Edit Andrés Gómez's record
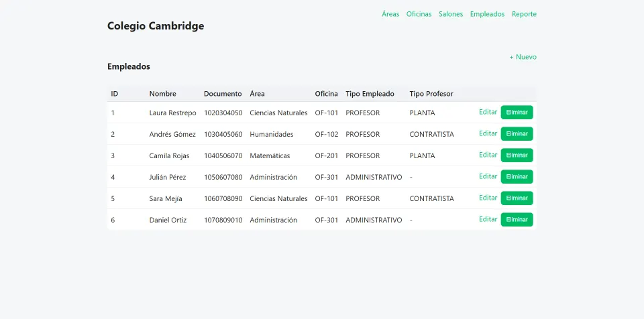 pos(488,133)
